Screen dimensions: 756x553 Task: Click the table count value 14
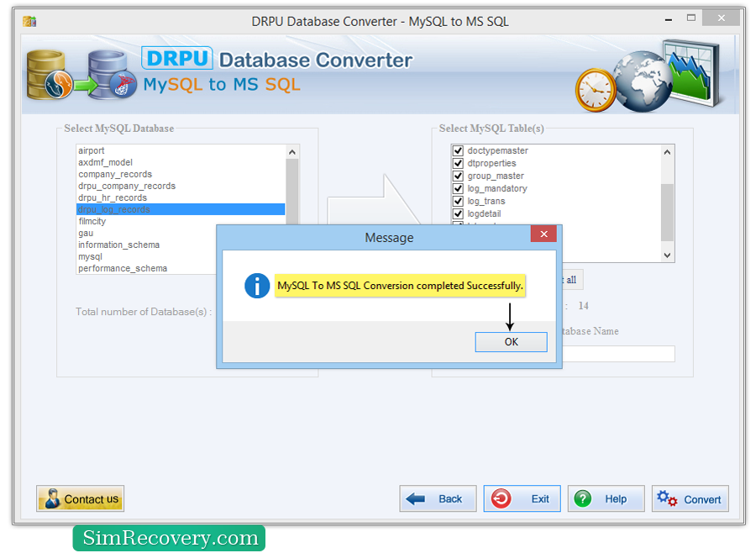584,306
